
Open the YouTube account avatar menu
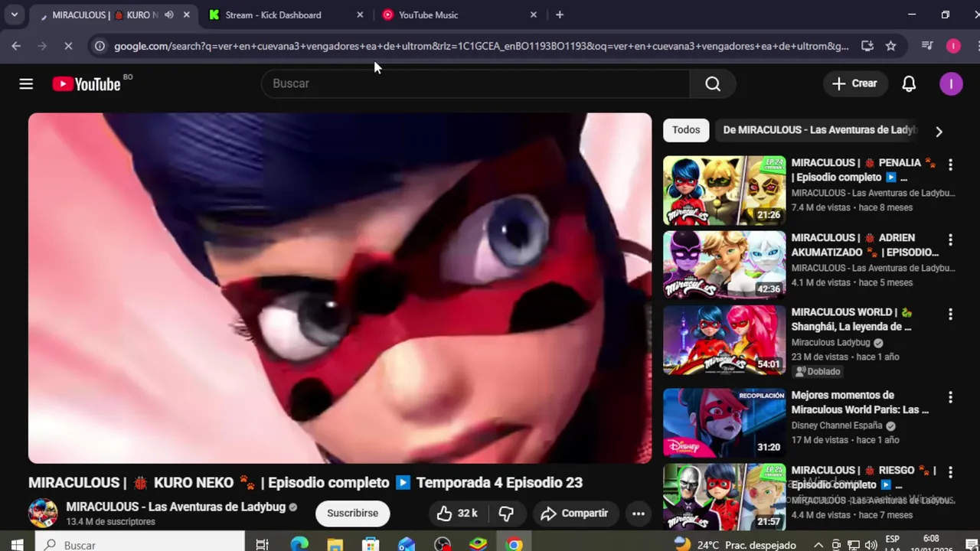coord(951,83)
